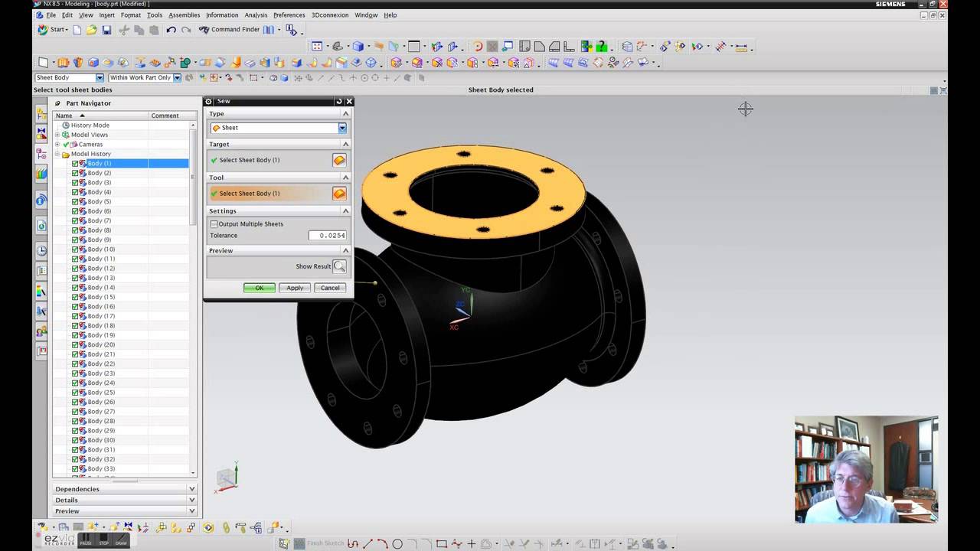Image resolution: width=980 pixels, height=551 pixels.
Task: Open the File menu
Action: click(51, 15)
